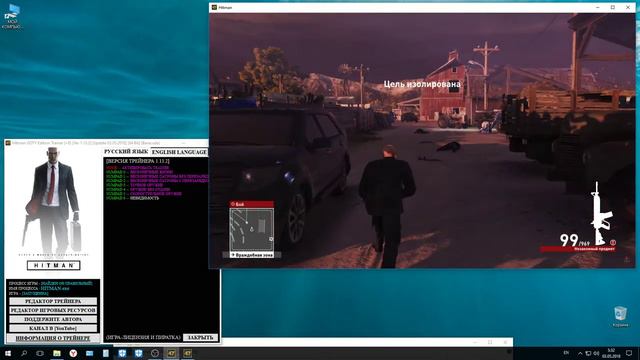Viewport: 640px width, 360px height.
Task: Switch to first Hitman 47 taskbar icon
Action: click(x=171, y=353)
